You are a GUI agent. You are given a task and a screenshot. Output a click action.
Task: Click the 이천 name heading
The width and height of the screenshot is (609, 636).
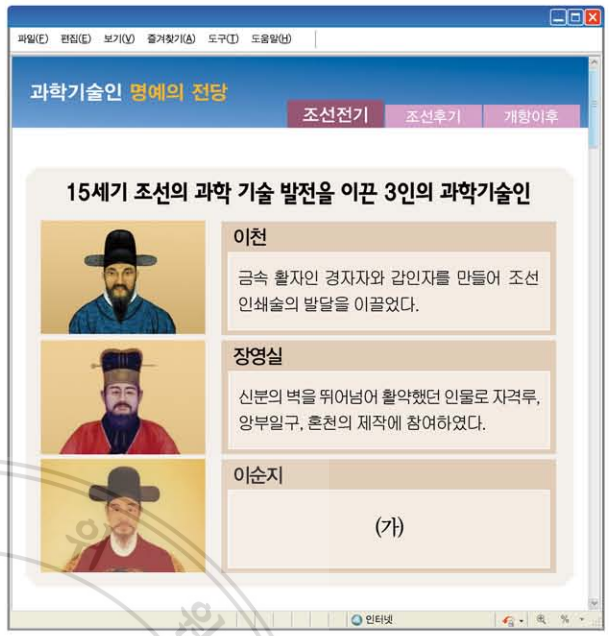[x=250, y=237]
